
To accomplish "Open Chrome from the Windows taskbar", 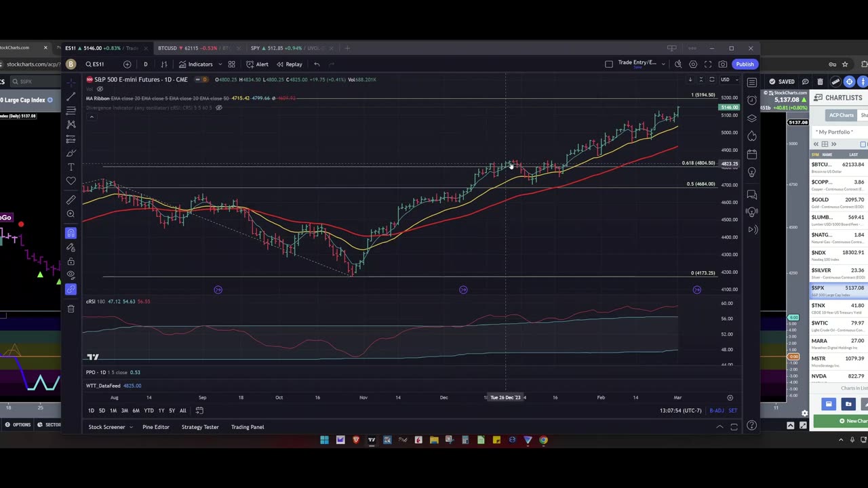I will click(543, 440).
